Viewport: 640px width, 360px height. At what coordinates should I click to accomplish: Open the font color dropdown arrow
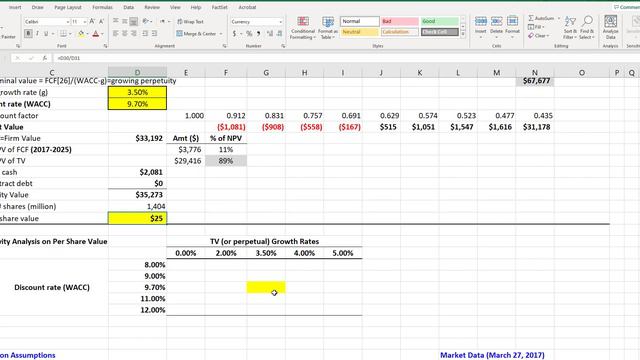102,34
